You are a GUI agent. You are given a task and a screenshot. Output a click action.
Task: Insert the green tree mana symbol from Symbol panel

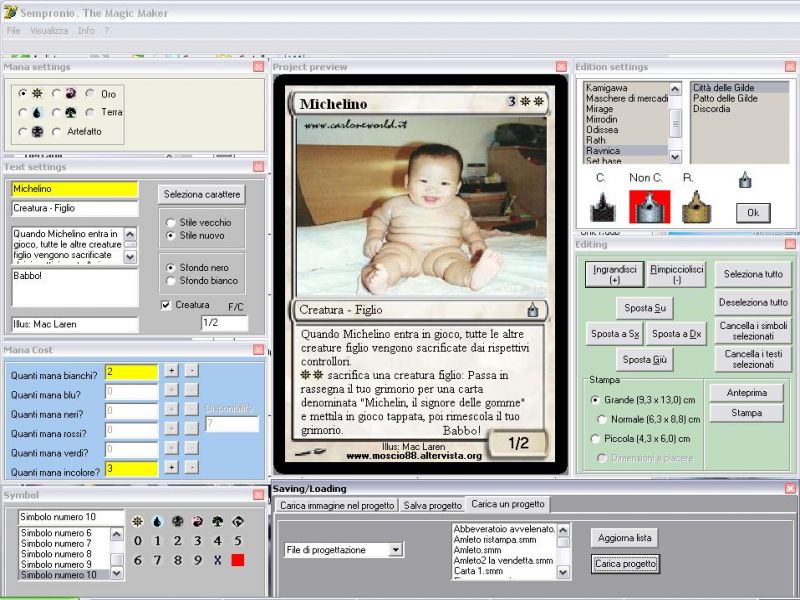click(218, 521)
